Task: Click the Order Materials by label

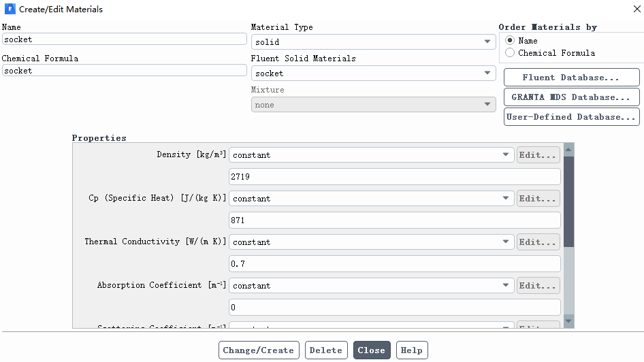Action: [547, 27]
